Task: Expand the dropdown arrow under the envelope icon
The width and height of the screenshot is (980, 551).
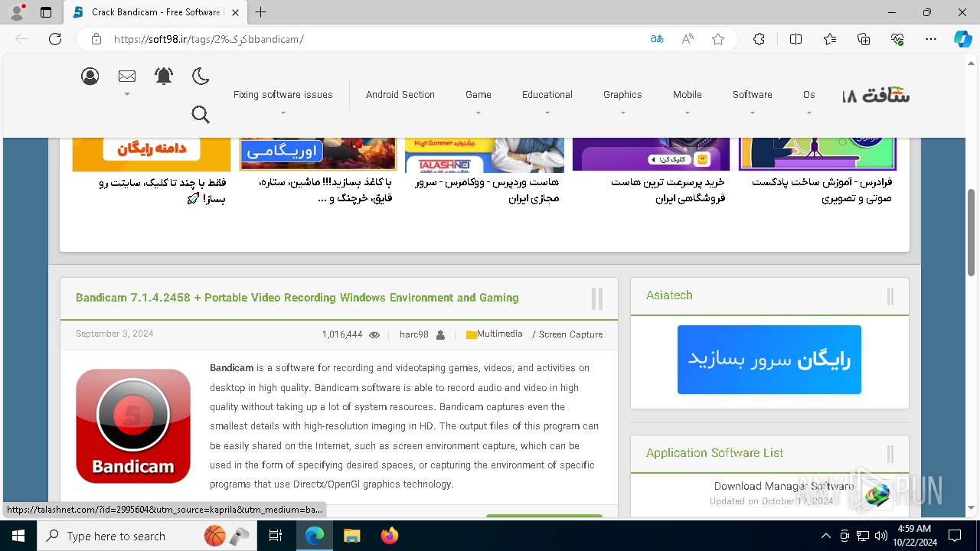Action: point(127,95)
